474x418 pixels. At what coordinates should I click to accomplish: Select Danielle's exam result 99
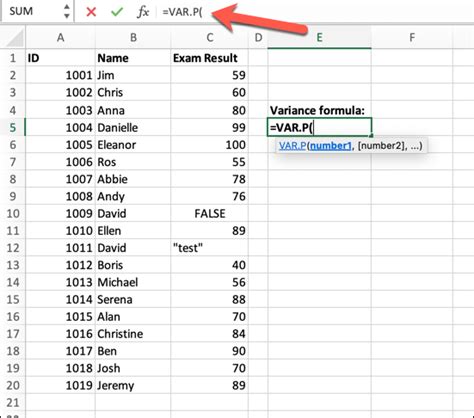210,127
